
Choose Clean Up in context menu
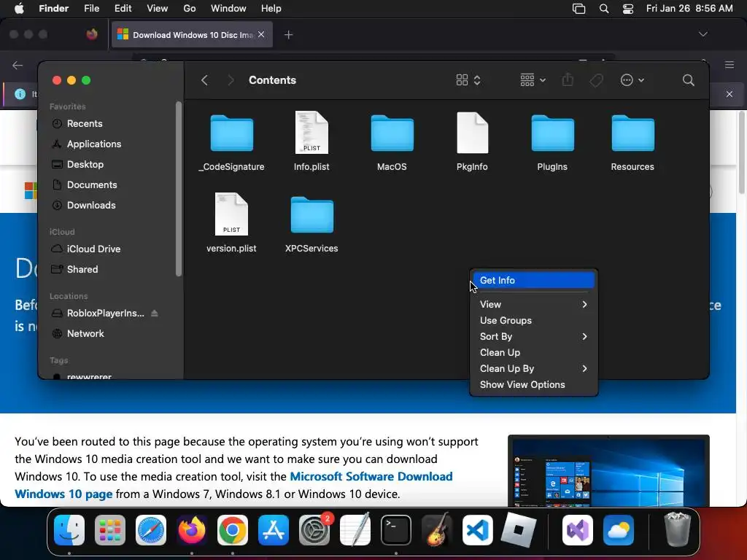(533, 352)
